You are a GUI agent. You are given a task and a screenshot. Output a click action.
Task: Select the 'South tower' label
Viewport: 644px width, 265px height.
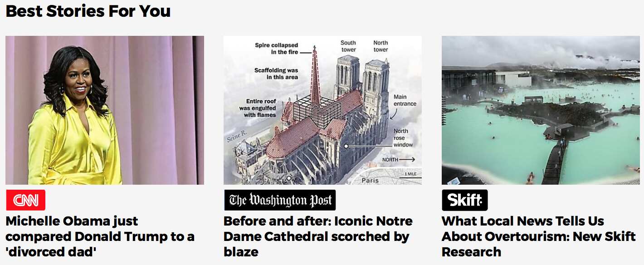(x=348, y=46)
